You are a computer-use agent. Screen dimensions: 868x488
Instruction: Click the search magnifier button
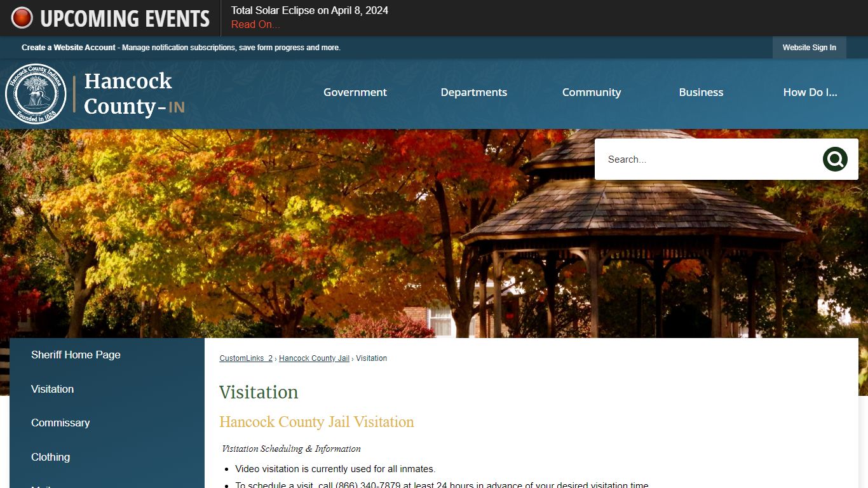click(x=835, y=159)
